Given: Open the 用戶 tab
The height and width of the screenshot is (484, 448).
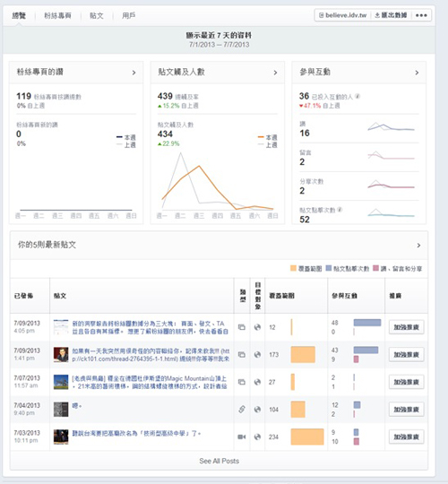Looking at the screenshot, I should tap(128, 15).
